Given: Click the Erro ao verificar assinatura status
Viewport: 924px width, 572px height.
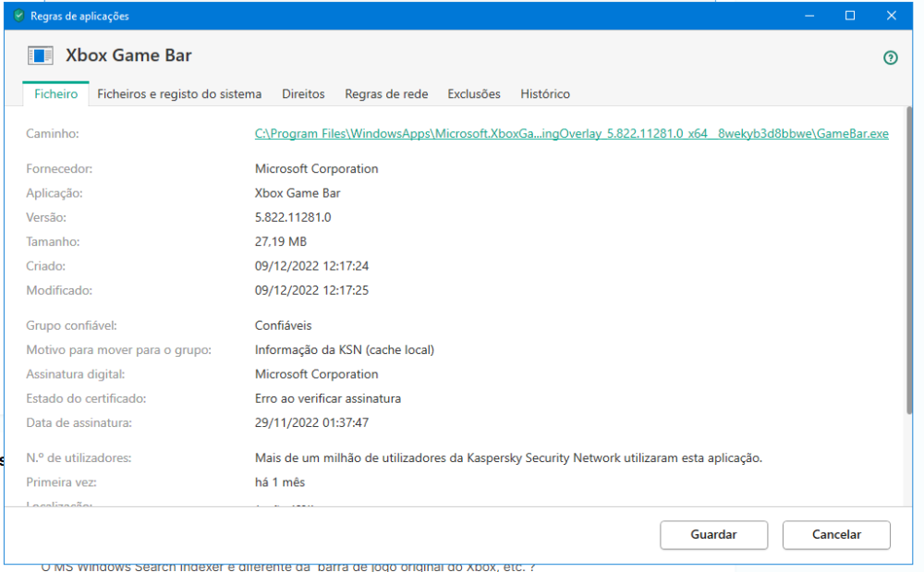Looking at the screenshot, I should 328,398.
